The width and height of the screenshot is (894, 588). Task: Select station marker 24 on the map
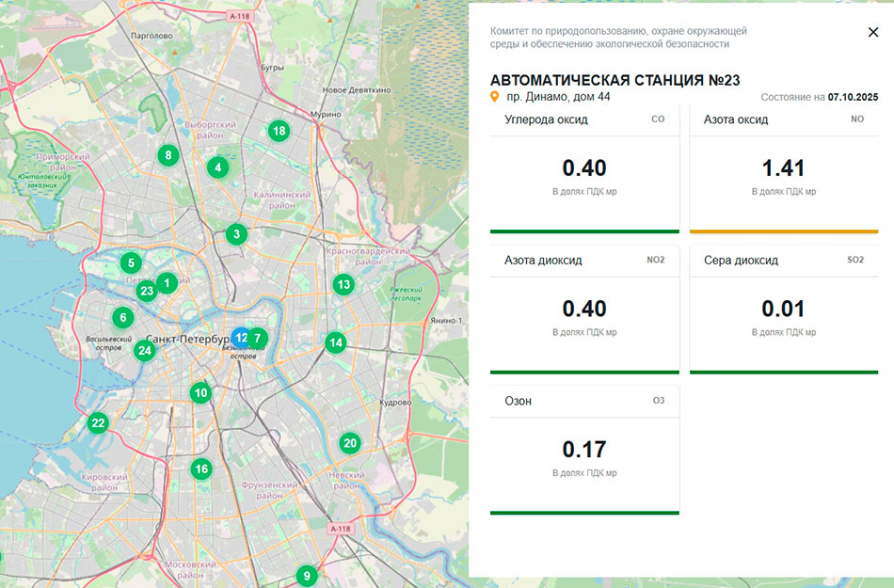coord(144,351)
